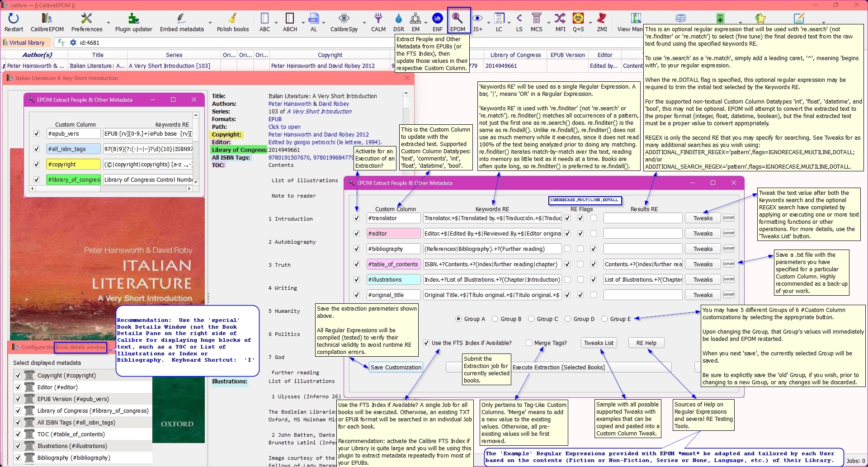Click Execute Extraction [Selected Books] button
The height and width of the screenshot is (467, 868).
pyautogui.click(x=558, y=367)
